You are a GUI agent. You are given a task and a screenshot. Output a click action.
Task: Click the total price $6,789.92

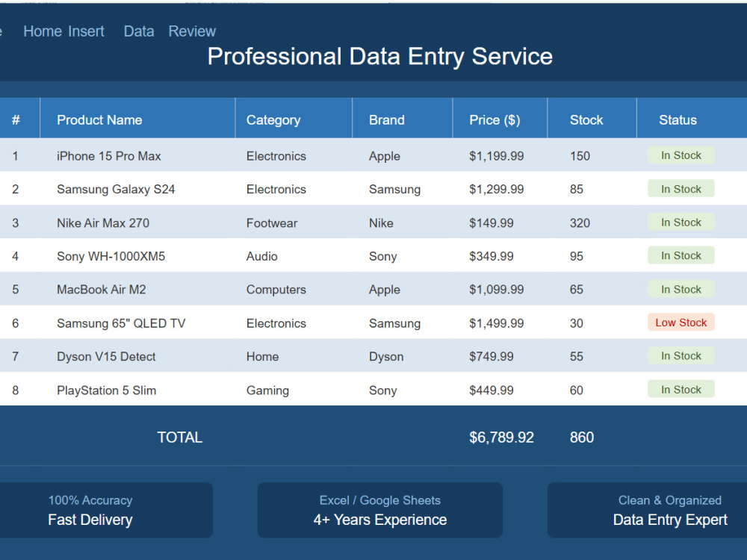point(501,437)
